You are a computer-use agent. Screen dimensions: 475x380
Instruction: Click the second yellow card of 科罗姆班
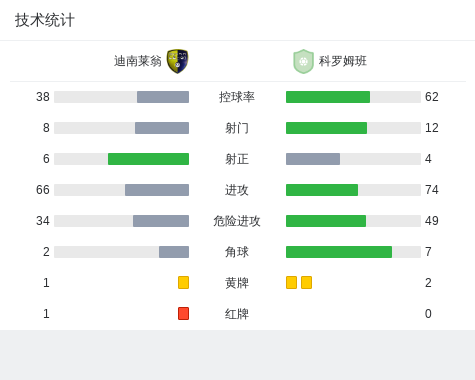306,282
